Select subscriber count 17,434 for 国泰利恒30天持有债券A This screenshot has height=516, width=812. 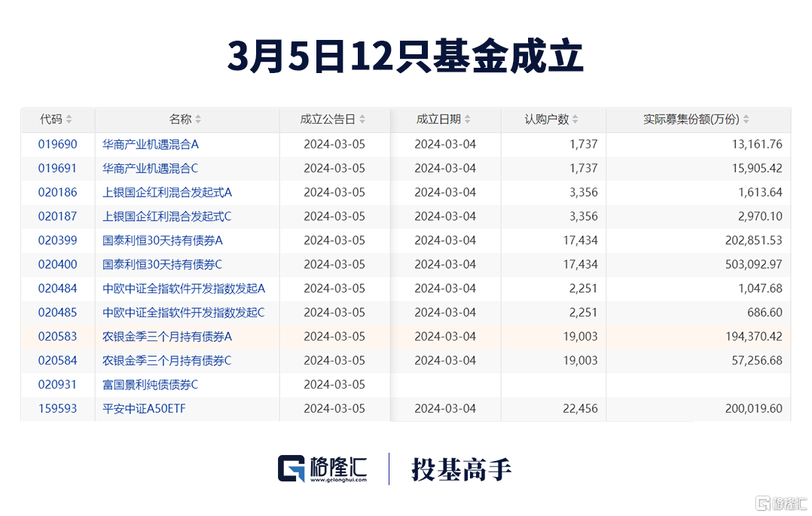(x=581, y=240)
